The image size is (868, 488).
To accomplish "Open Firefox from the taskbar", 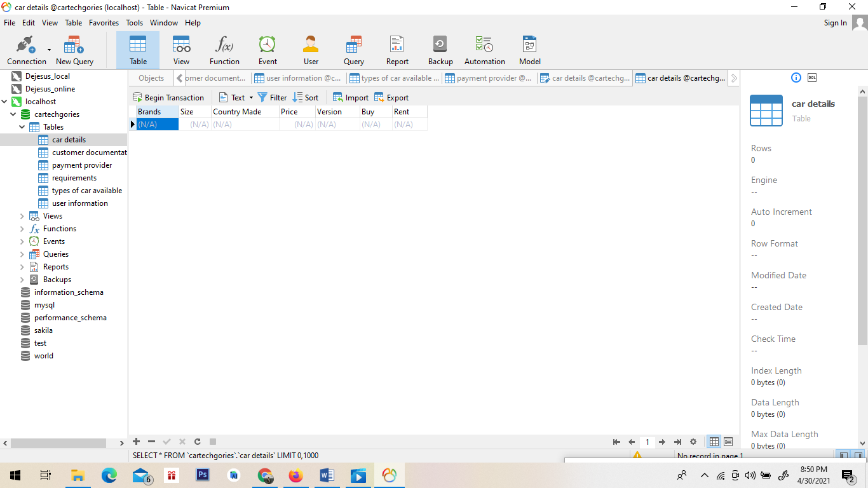I will pos(296,475).
